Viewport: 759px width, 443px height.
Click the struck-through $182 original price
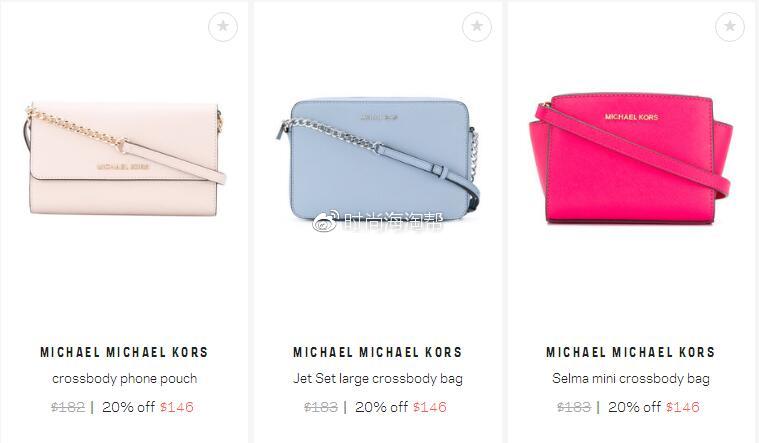pyautogui.click(x=68, y=407)
